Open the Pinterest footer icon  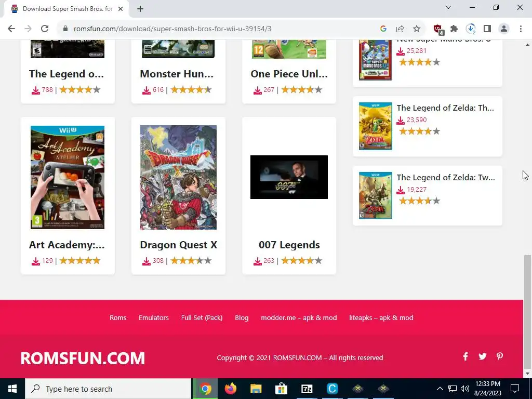point(499,356)
